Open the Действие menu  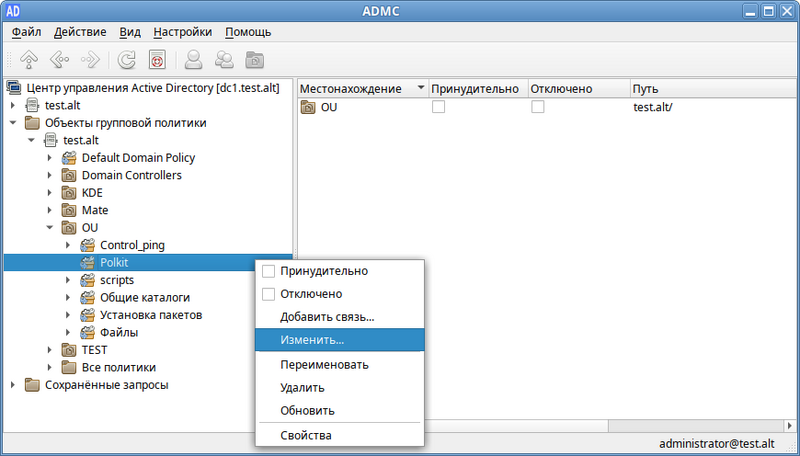pyautogui.click(x=80, y=32)
